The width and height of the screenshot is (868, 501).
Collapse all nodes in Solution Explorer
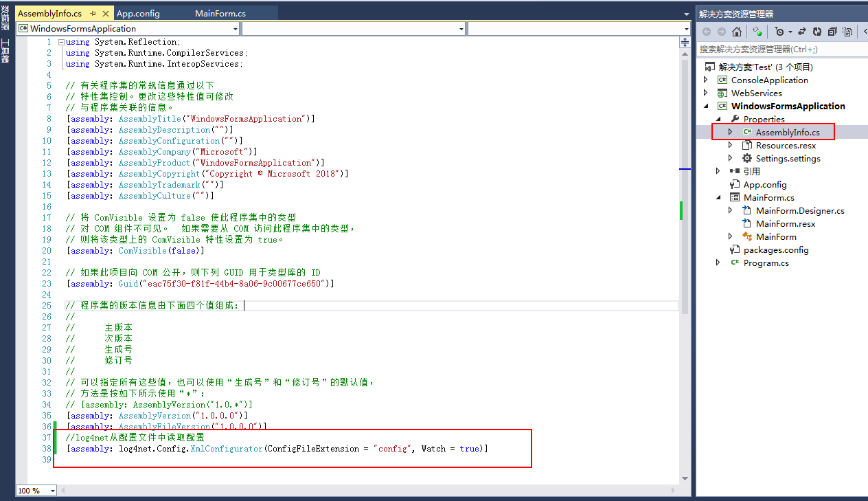832,32
